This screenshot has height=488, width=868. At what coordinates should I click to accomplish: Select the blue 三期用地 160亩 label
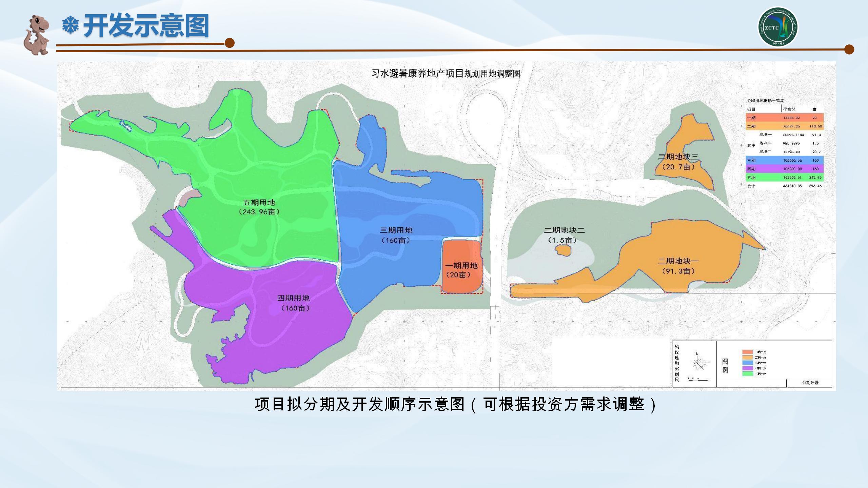pyautogui.click(x=396, y=235)
